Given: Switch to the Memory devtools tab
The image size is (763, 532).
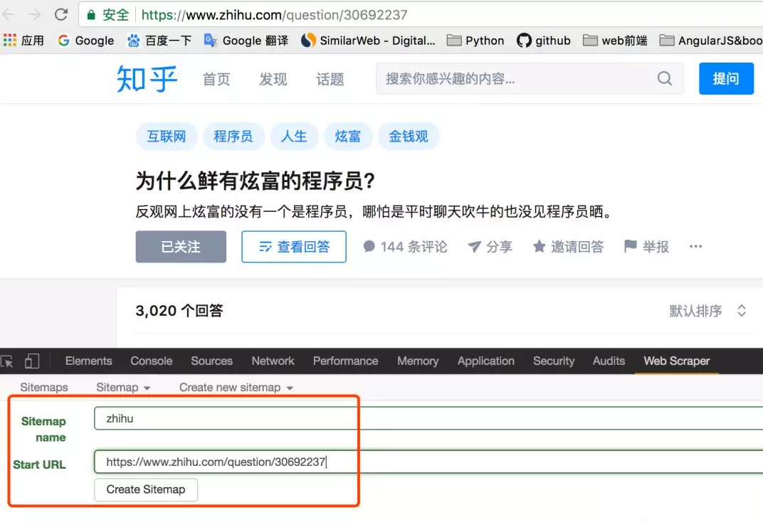Looking at the screenshot, I should tap(418, 361).
